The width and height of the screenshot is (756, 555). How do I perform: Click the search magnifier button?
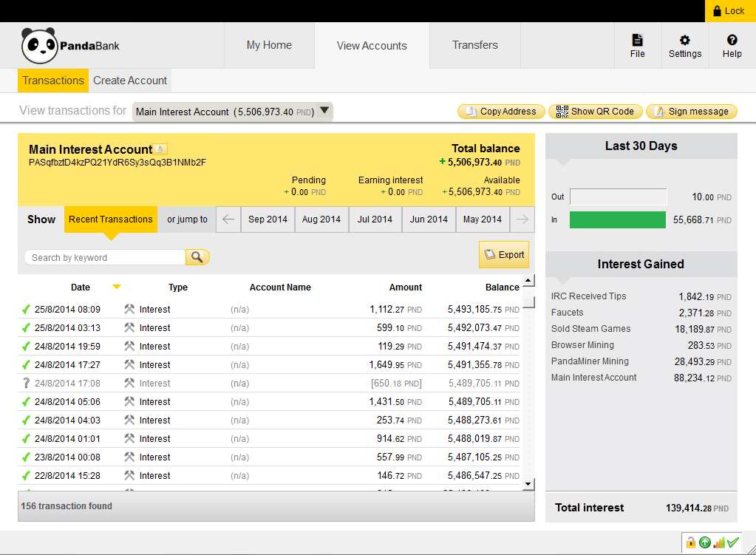(x=197, y=257)
